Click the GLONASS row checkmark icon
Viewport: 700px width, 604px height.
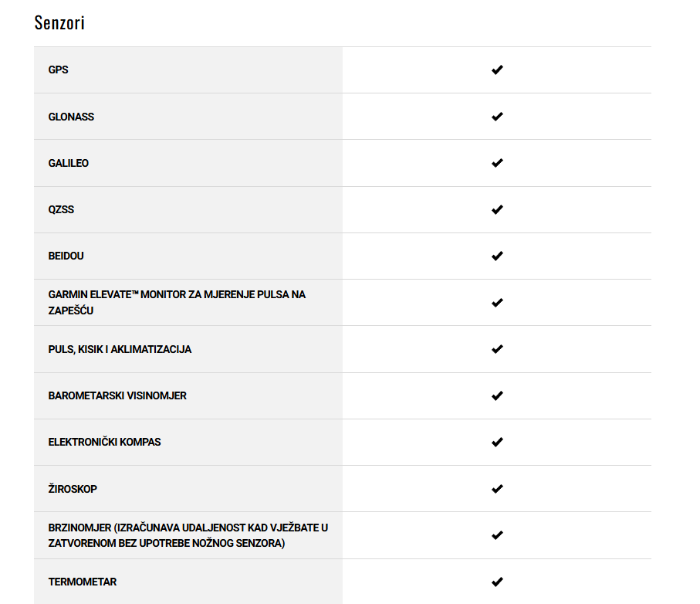click(497, 117)
